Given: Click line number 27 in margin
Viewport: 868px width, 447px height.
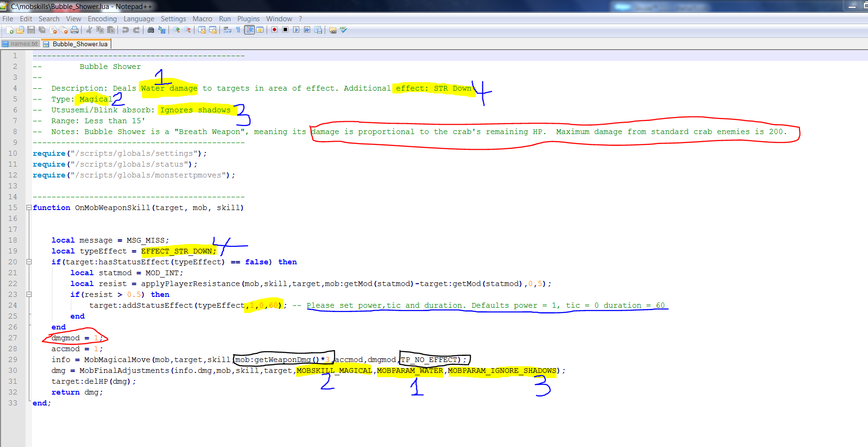Looking at the screenshot, I should tap(13, 338).
